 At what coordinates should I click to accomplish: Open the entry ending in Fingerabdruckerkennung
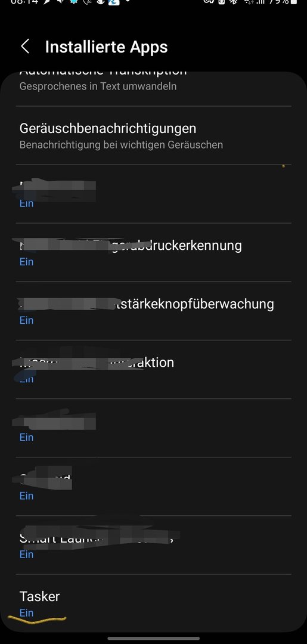pos(154,253)
